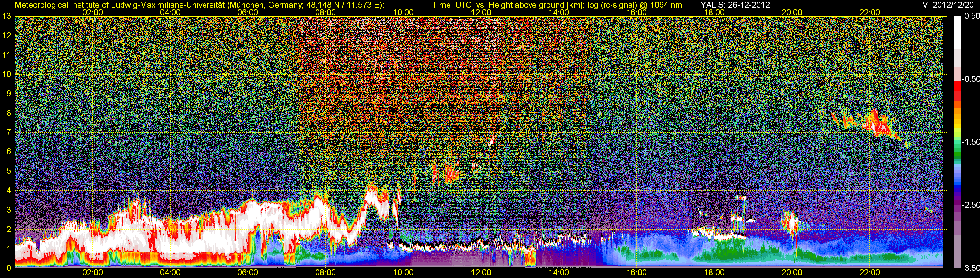
Task: Pick the 7 km height axis label
Action: (9, 132)
